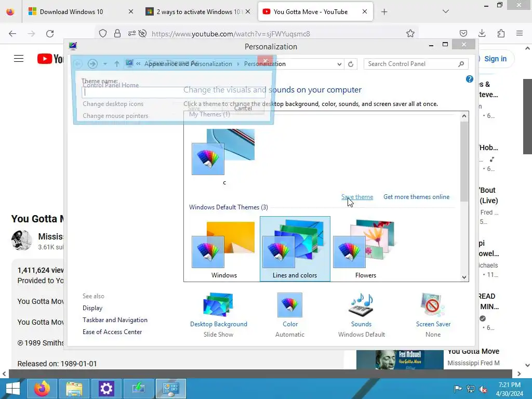
Task: Click the muted volume tray icon
Action: [483, 389]
